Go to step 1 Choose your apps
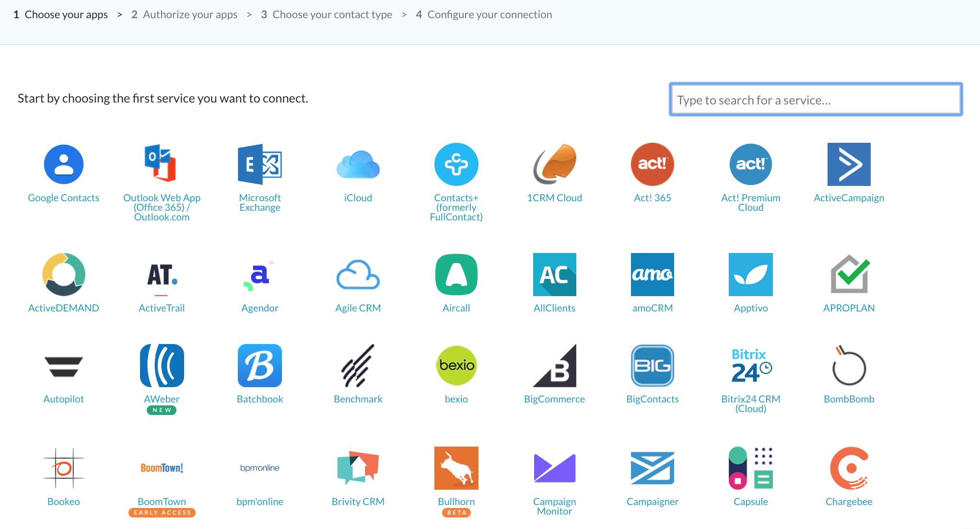This screenshot has width=980, height=529. click(60, 15)
